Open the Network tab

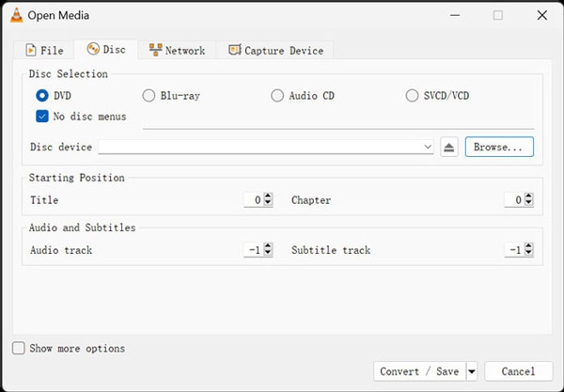tap(177, 51)
